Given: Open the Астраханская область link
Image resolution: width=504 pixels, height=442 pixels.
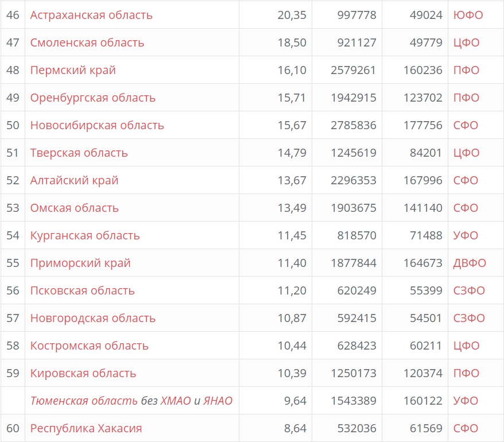Looking at the screenshot, I should (x=91, y=15).
